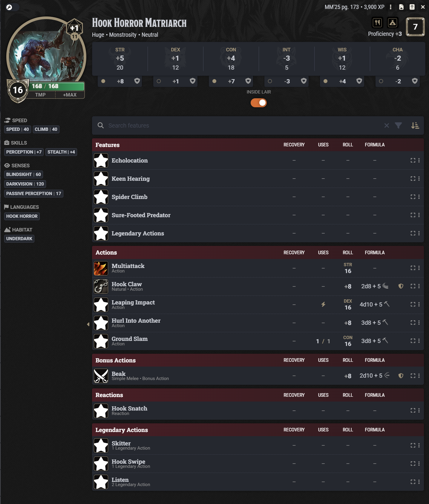Open the three-dot menu in the header

point(390,7)
